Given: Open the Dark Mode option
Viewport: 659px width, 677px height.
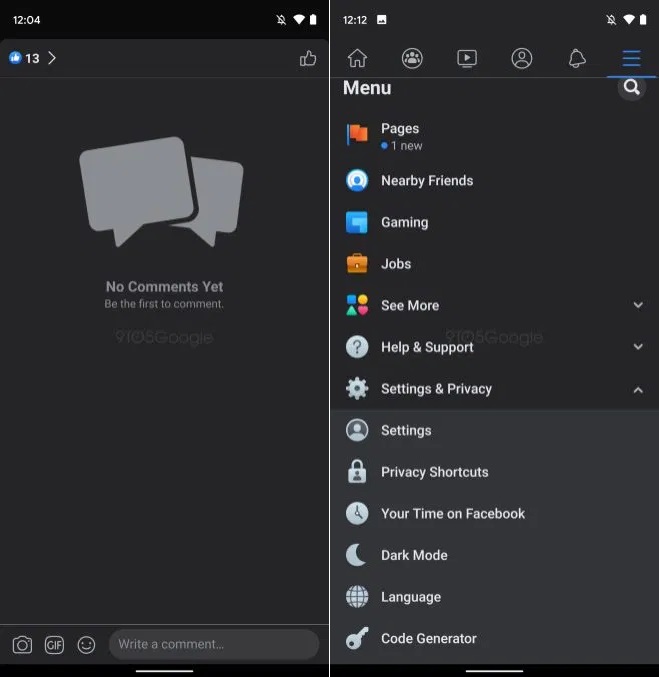Looking at the screenshot, I should pos(494,555).
